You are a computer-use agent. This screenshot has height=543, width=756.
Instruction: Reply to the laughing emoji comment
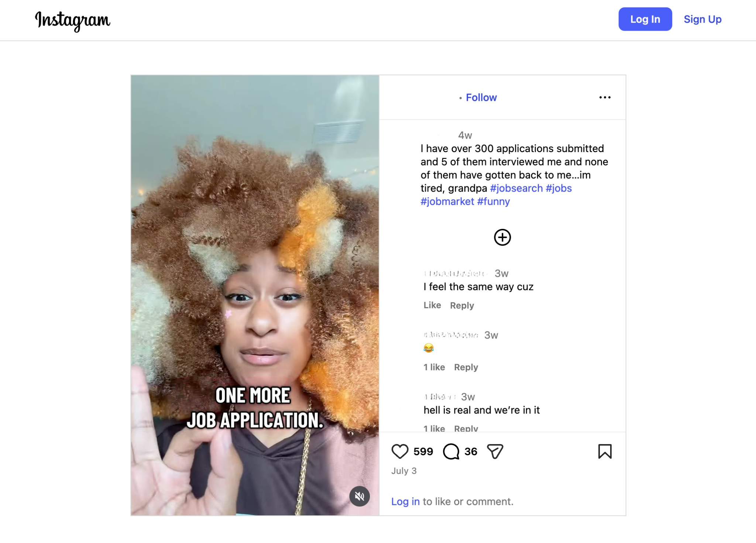[x=466, y=367]
